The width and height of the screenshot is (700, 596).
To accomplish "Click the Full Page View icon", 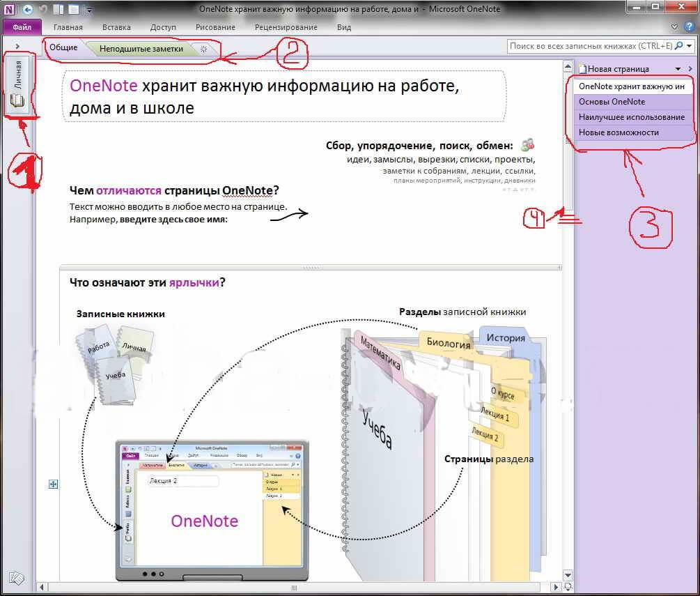I will pyautogui.click(x=73, y=10).
